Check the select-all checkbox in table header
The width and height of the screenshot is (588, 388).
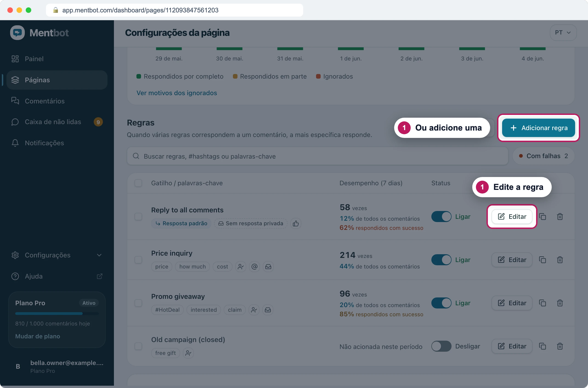(x=138, y=183)
